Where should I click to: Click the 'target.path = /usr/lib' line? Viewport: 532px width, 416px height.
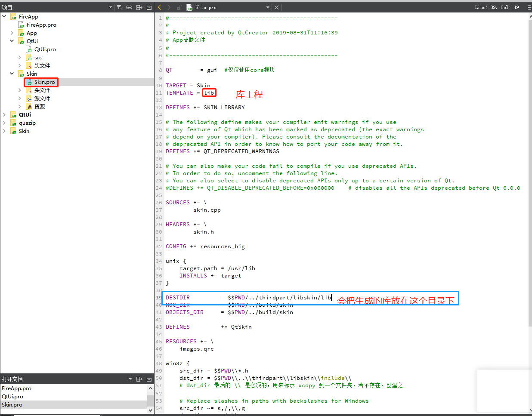point(217,268)
